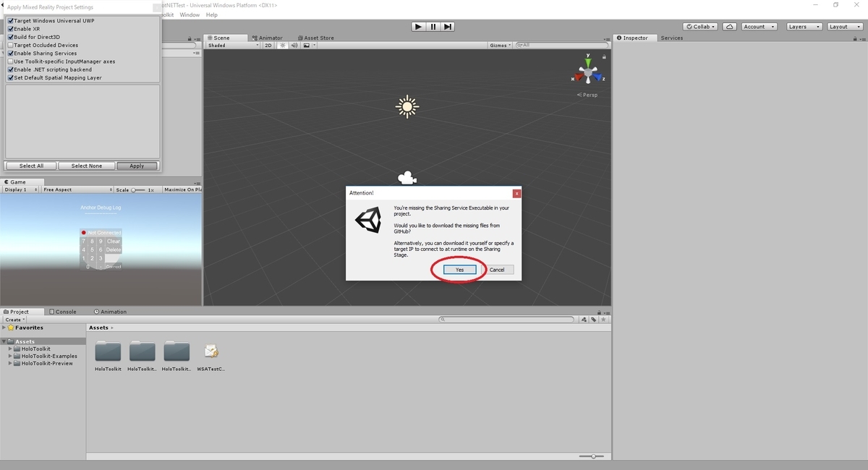Adjust the asset thumbnail size slider
Image resolution: width=868 pixels, height=470 pixels.
[592, 456]
